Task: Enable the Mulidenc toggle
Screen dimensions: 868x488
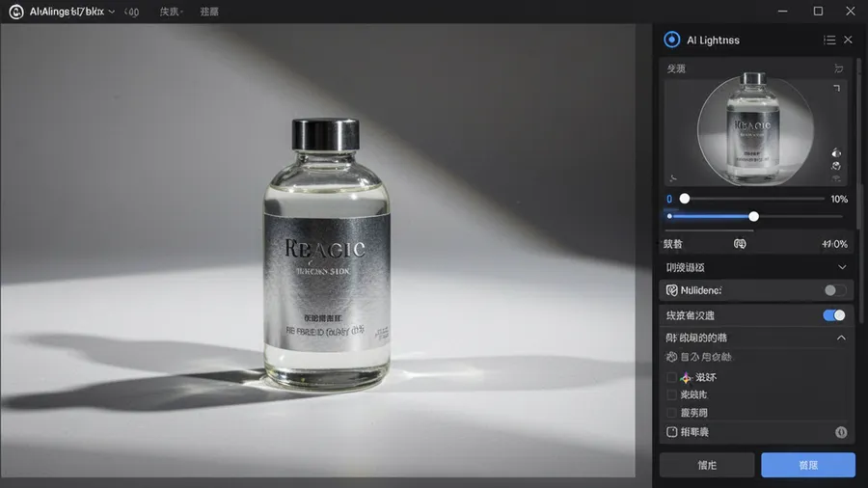Action: [834, 290]
